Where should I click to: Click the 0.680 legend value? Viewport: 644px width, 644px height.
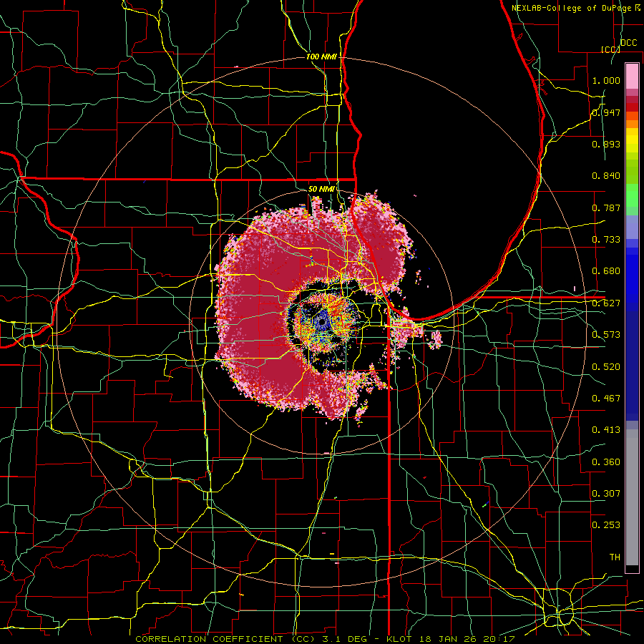[606, 271]
